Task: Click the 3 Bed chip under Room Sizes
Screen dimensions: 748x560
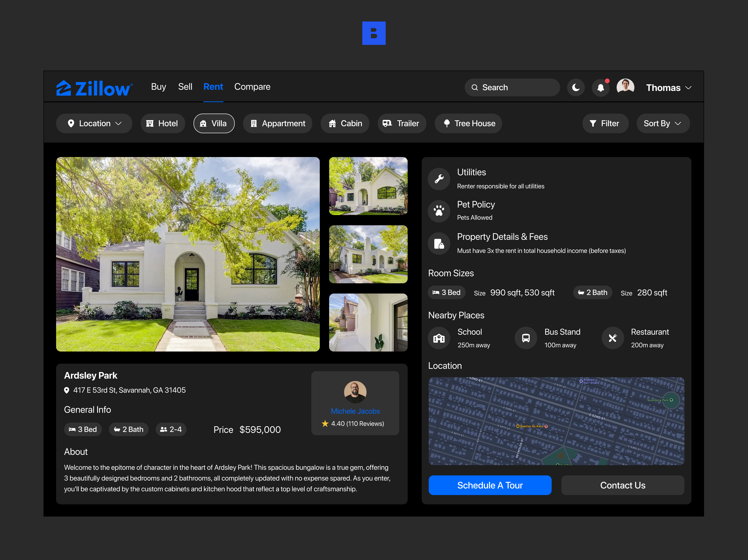Action: pos(447,293)
